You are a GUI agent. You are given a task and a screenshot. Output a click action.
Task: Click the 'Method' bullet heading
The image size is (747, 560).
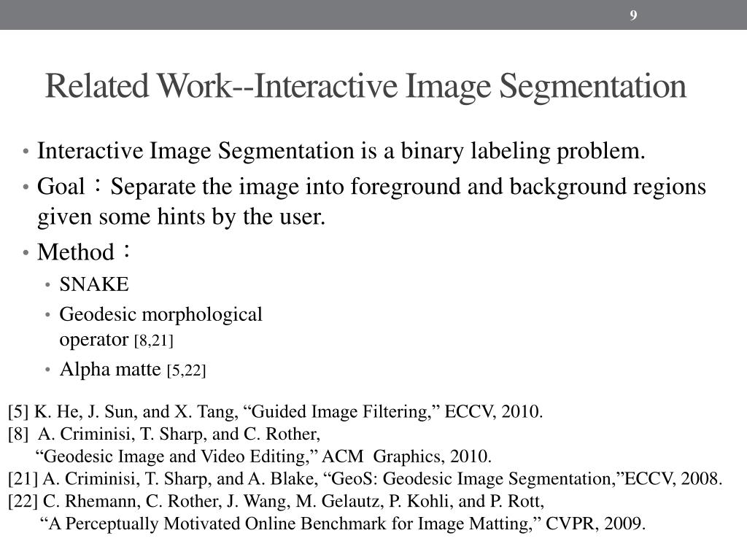tap(84, 252)
